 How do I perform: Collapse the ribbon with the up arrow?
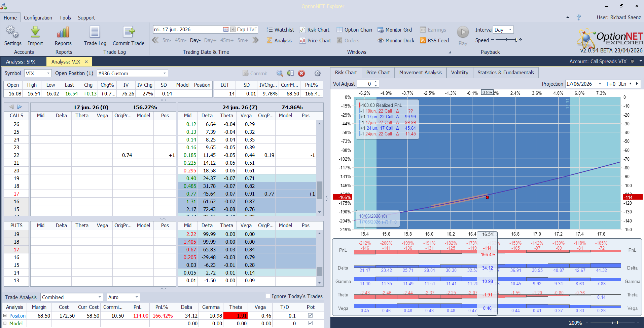[568, 17]
